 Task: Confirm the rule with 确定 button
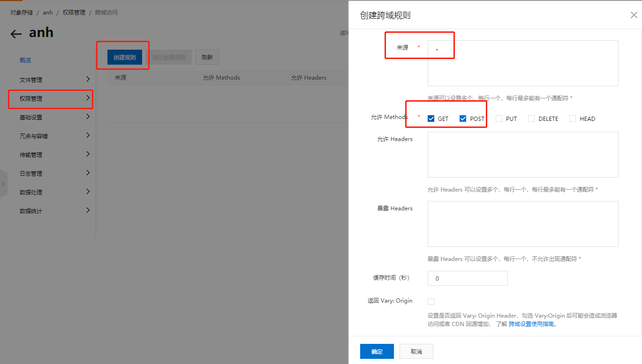point(377,351)
